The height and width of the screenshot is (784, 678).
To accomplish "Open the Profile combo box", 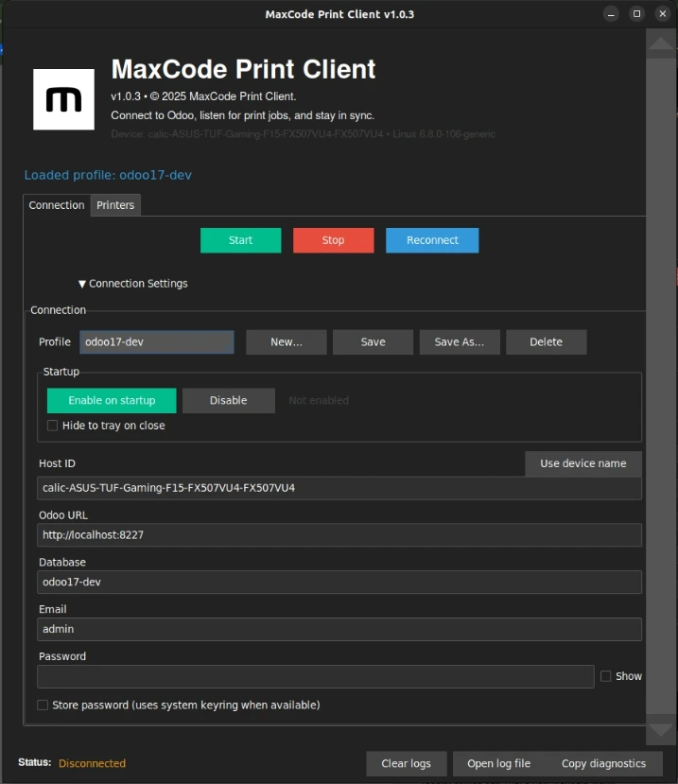I will (156, 342).
